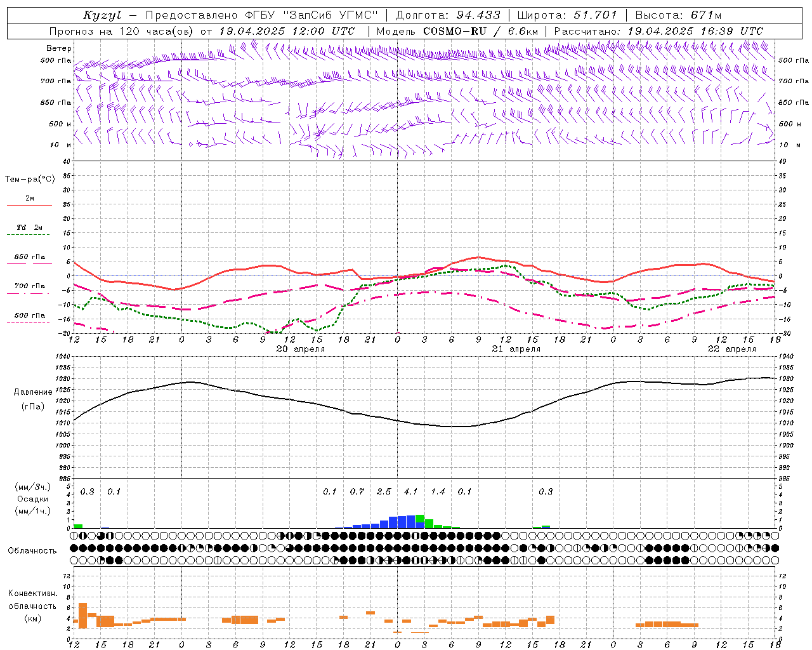The height and width of the screenshot is (650, 812).
Task: Click the "Облачность" cloud cover label
Action: tap(32, 550)
